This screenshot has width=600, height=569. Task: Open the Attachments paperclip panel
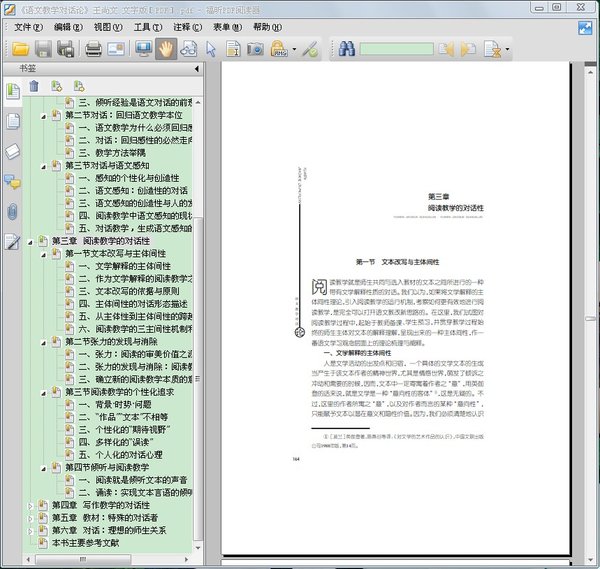point(12,210)
